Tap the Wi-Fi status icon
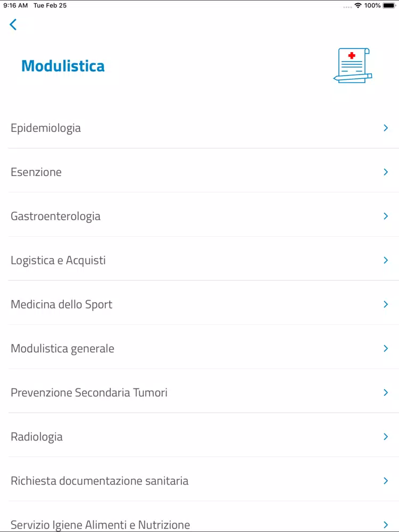The width and height of the screenshot is (399, 532). [358, 5]
